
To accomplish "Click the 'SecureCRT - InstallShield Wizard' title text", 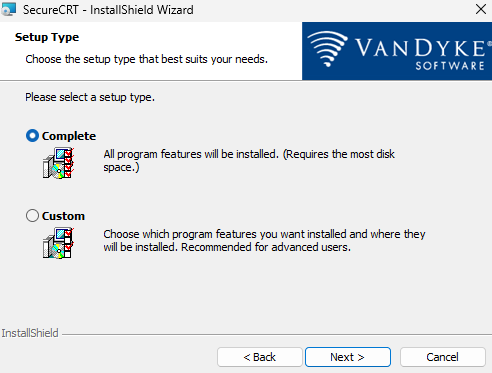I will [x=108, y=10].
